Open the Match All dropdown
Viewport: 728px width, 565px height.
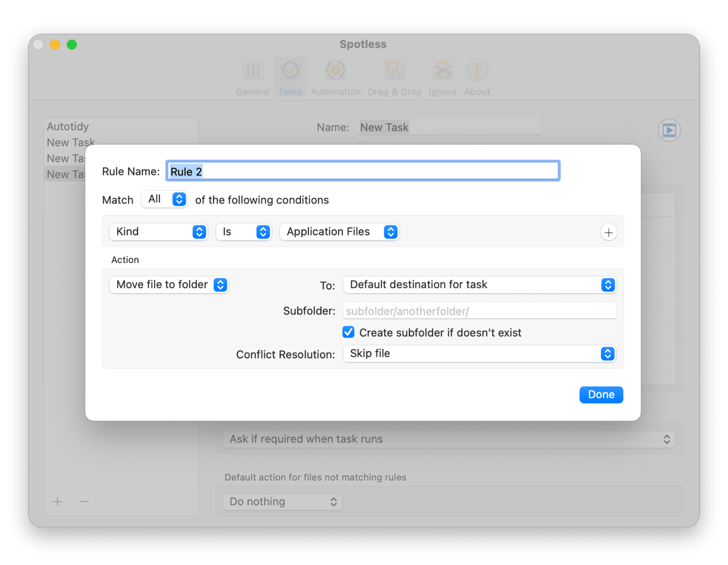164,199
